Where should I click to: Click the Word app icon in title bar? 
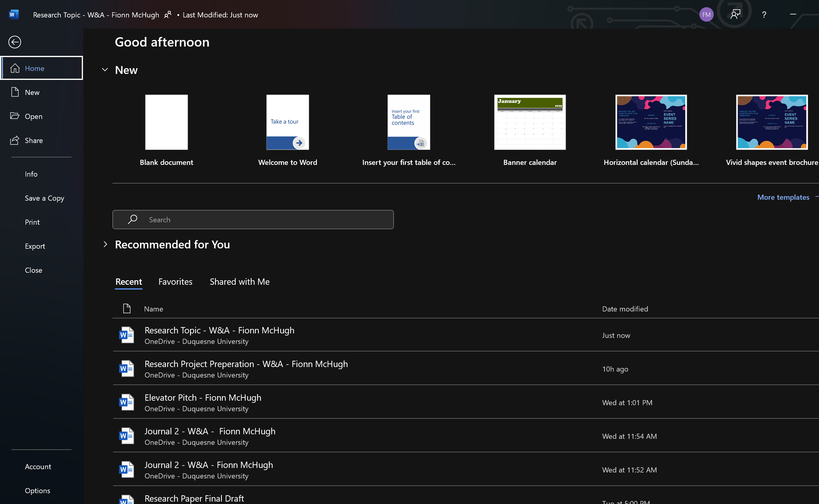[x=14, y=15]
